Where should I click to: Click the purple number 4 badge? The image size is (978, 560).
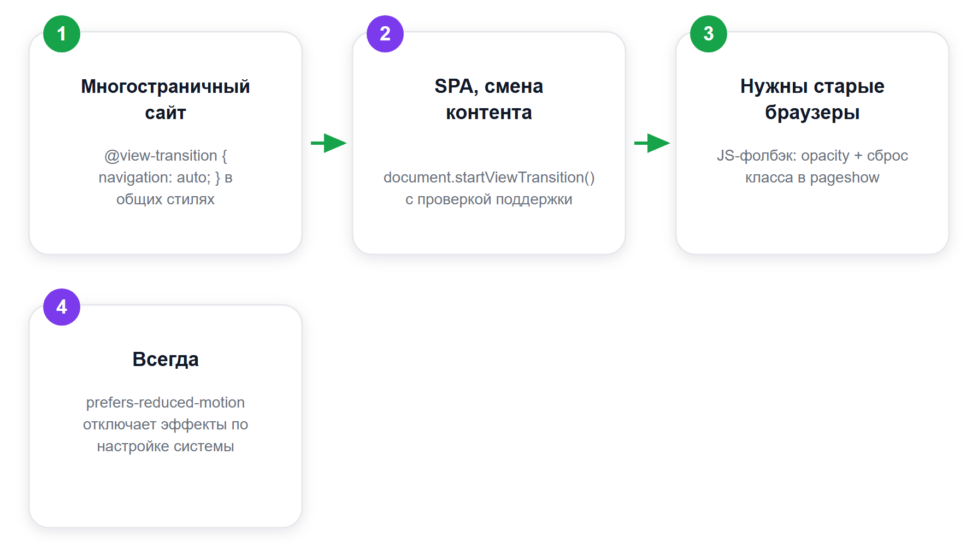tap(62, 307)
